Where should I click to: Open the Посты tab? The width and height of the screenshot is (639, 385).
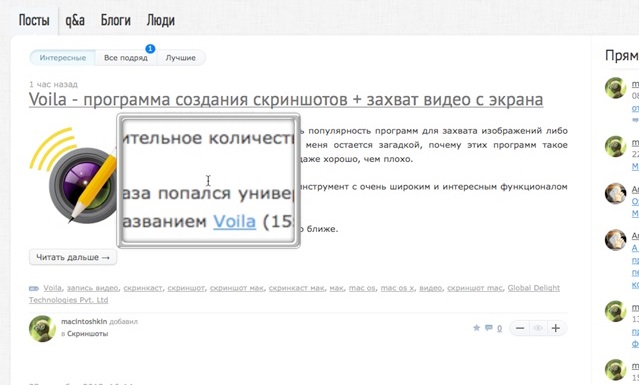point(34,20)
